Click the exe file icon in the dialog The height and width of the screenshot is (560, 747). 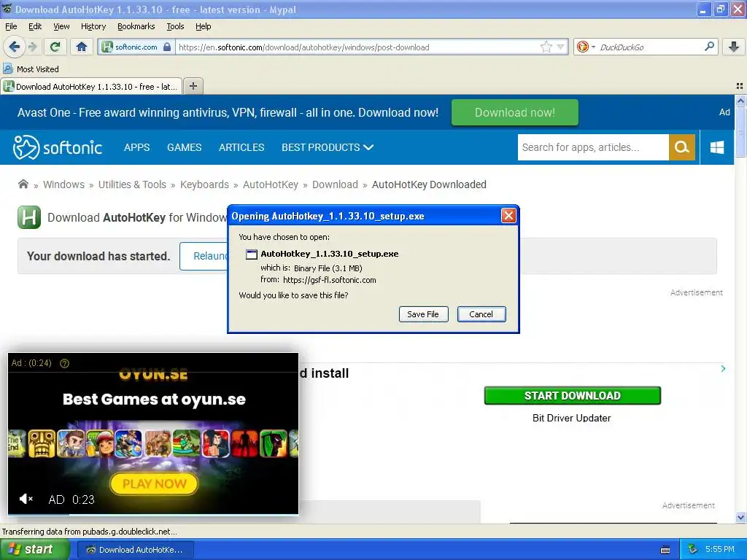tap(251, 254)
